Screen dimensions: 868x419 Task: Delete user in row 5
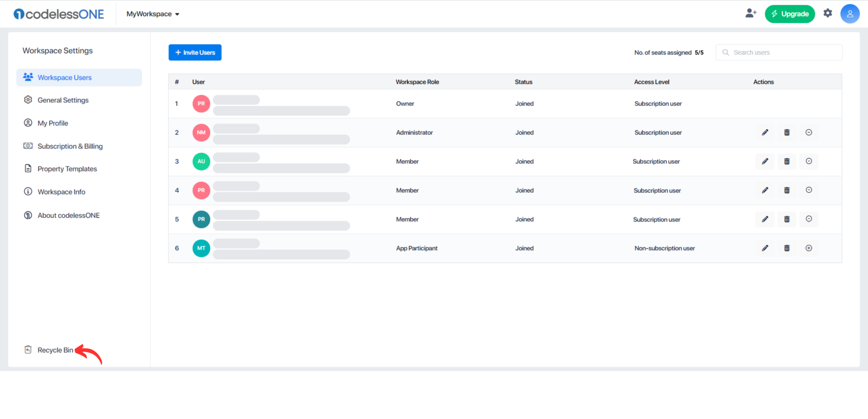coord(787,219)
